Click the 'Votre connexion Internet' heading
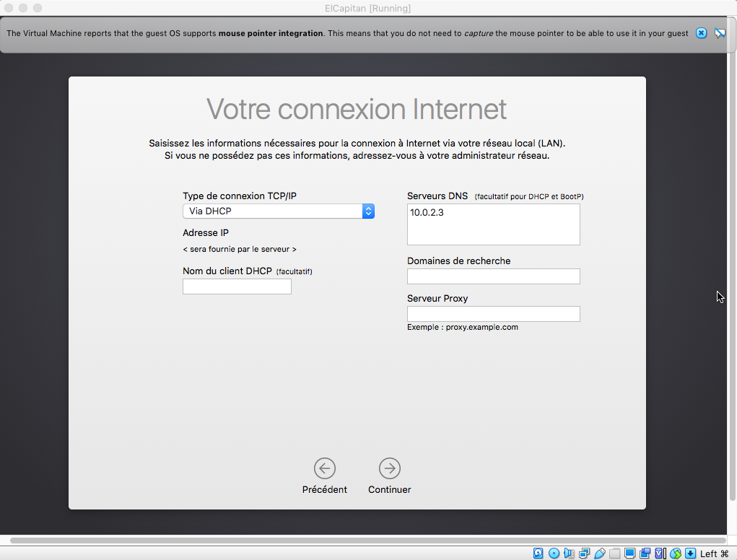 pyautogui.click(x=357, y=110)
